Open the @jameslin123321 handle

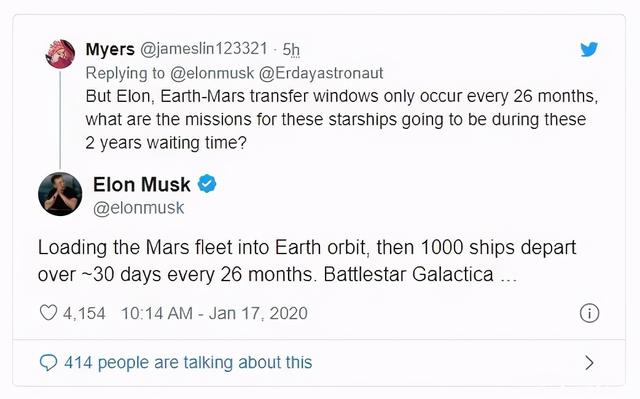coord(204,49)
